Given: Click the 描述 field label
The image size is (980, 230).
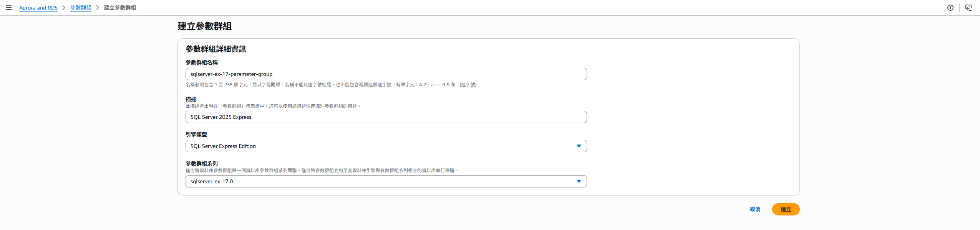Looking at the screenshot, I should click(191, 99).
